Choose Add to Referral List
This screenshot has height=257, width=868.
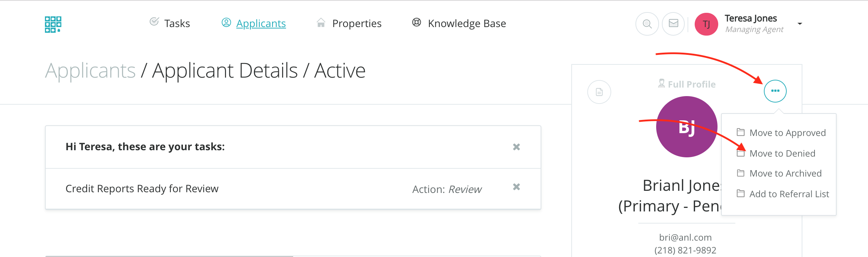click(x=789, y=194)
